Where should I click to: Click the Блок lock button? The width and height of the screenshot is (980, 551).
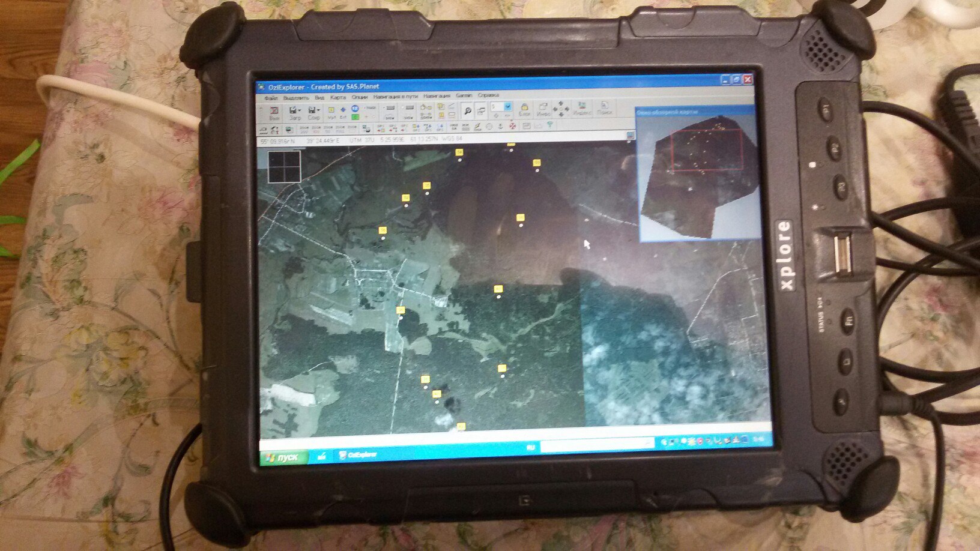524,109
